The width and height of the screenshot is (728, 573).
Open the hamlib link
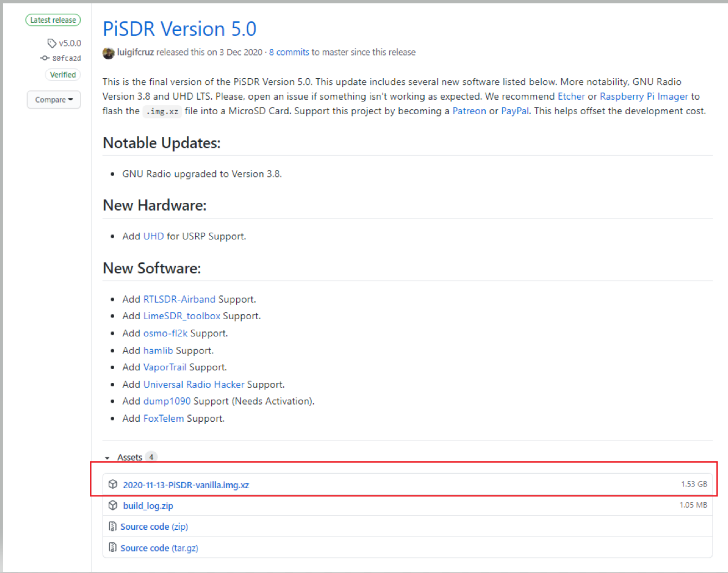coord(158,350)
